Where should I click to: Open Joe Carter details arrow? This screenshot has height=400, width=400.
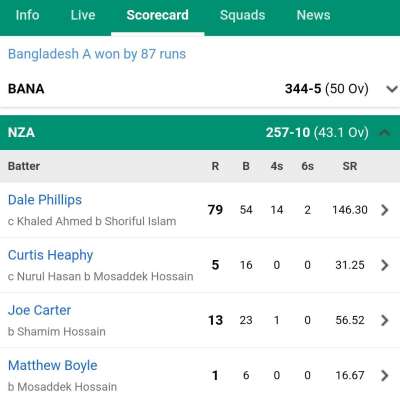385,320
